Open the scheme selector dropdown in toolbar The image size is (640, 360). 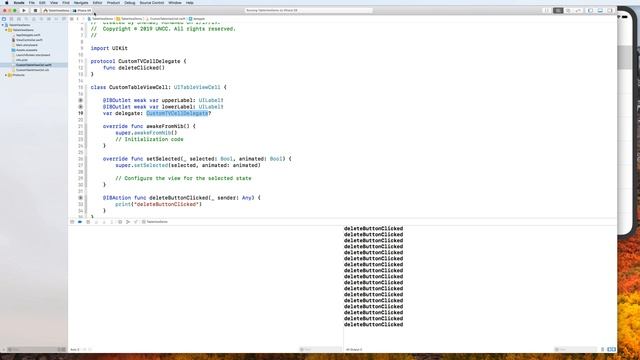coord(56,10)
